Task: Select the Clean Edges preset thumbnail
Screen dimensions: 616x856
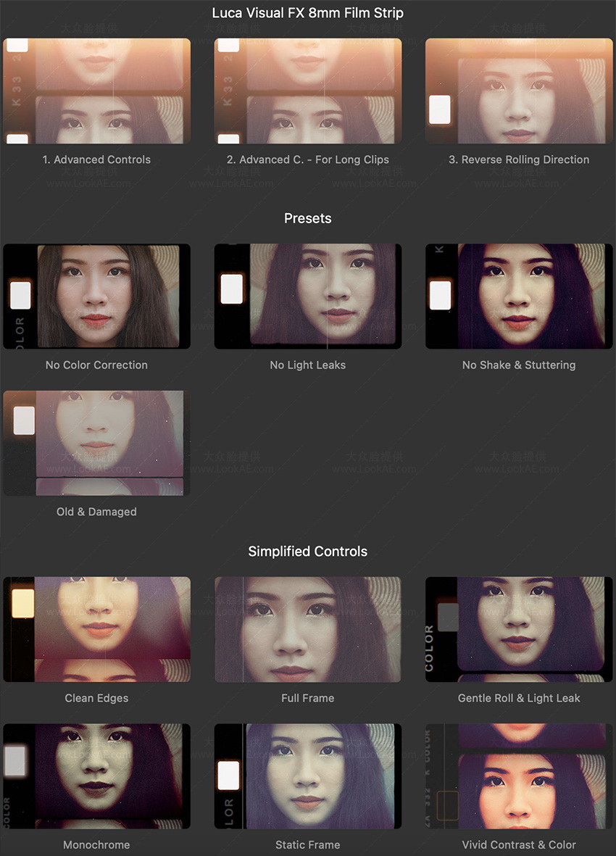Action: point(96,629)
